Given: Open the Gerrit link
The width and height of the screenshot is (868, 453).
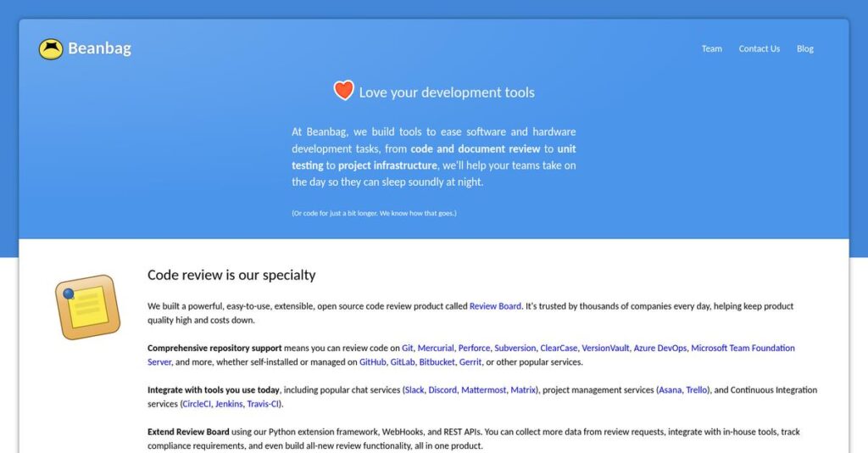Looking at the screenshot, I should tap(470, 362).
